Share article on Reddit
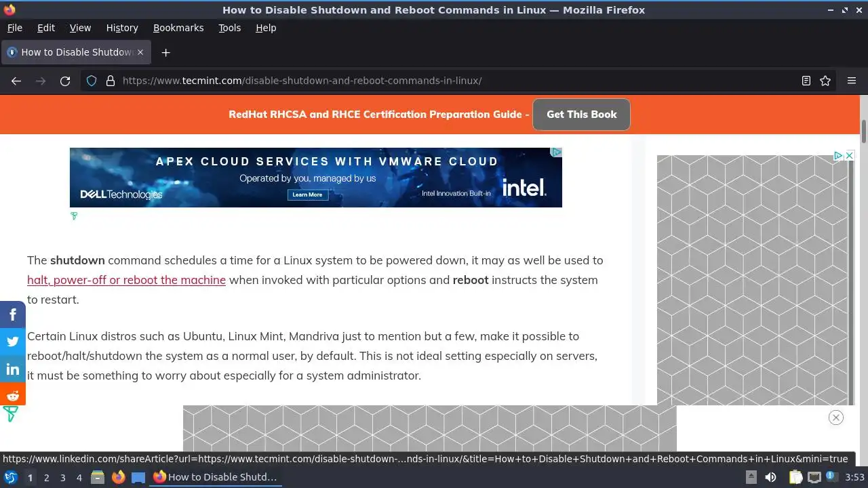The width and height of the screenshot is (868, 488). [13, 396]
